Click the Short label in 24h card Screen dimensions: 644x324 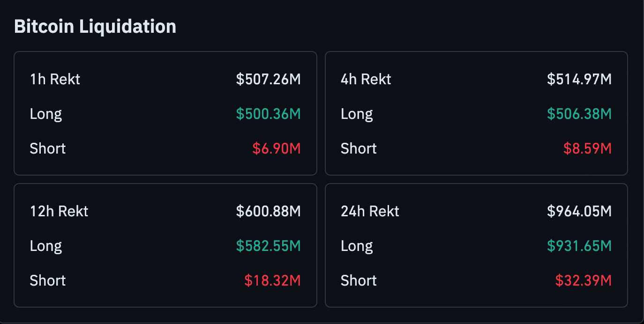click(x=359, y=281)
